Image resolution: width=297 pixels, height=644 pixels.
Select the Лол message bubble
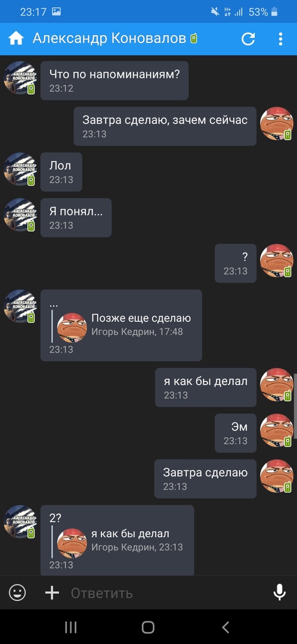[61, 172]
